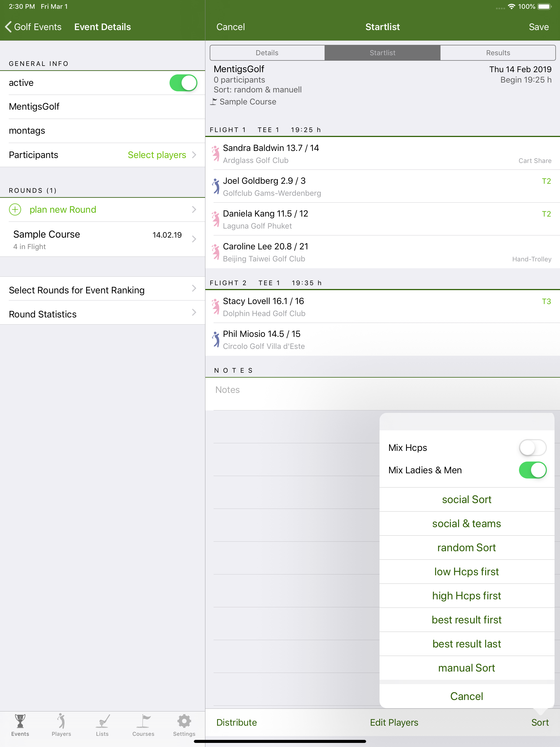This screenshot has width=560, height=747.
Task: Choose high Hcps first option
Action: pos(467,596)
